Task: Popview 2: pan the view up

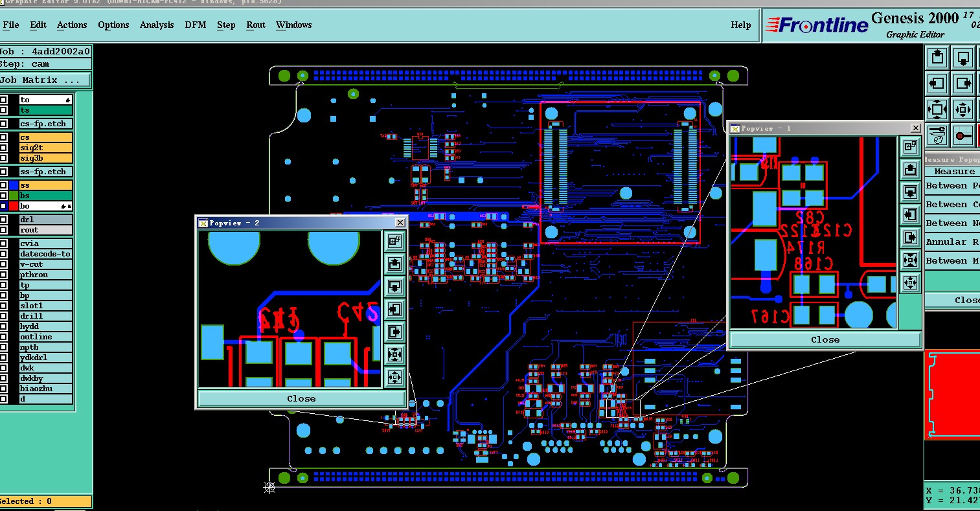Action: [394, 264]
